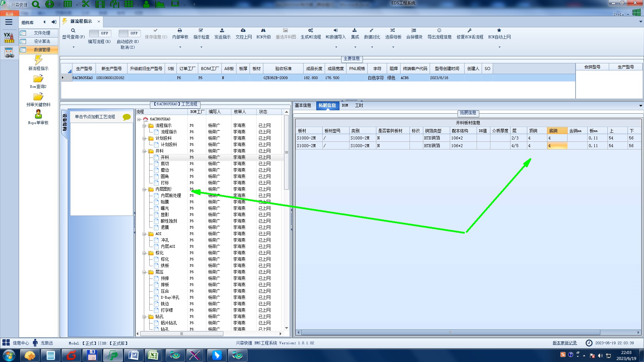Screen dimensions: 644x362
Task: Click the MI数据导入 icon
Action: (335, 31)
